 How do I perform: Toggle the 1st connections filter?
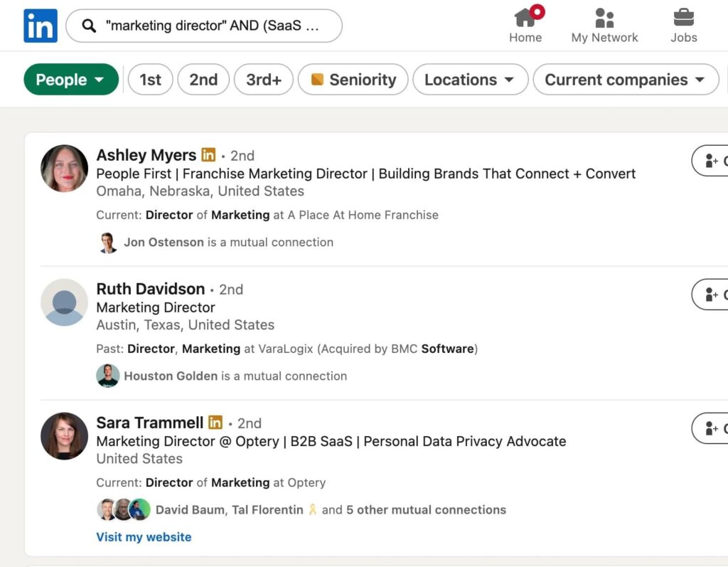click(150, 79)
